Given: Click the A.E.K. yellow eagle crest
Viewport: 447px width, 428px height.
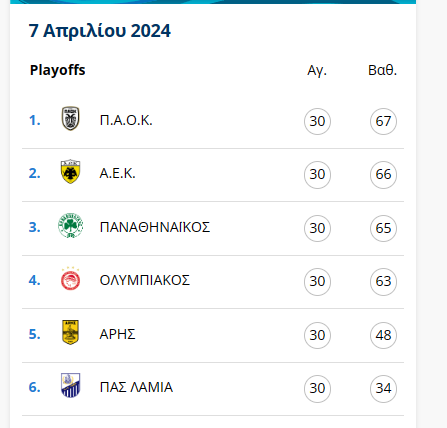Looking at the screenshot, I should click(70, 172).
